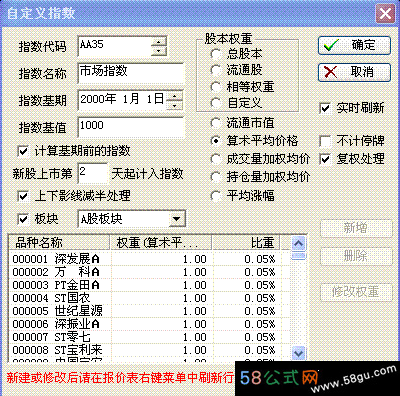Select row 000004 ST国农
400x396 pixels.
tap(149, 298)
